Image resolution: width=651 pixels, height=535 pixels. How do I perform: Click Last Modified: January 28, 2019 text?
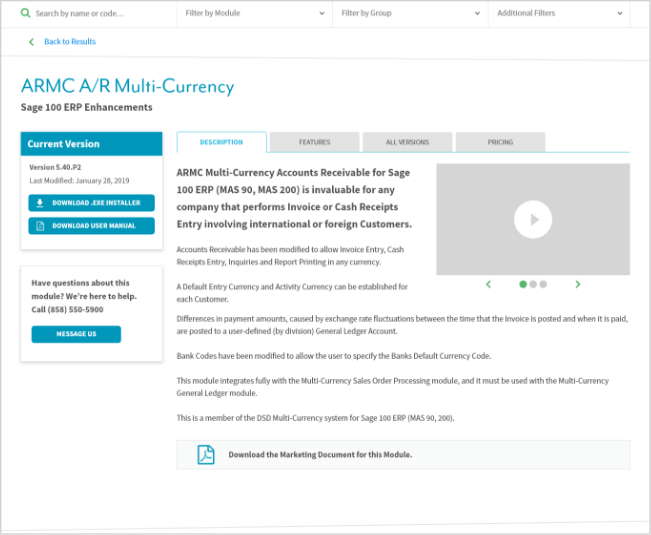point(79,181)
